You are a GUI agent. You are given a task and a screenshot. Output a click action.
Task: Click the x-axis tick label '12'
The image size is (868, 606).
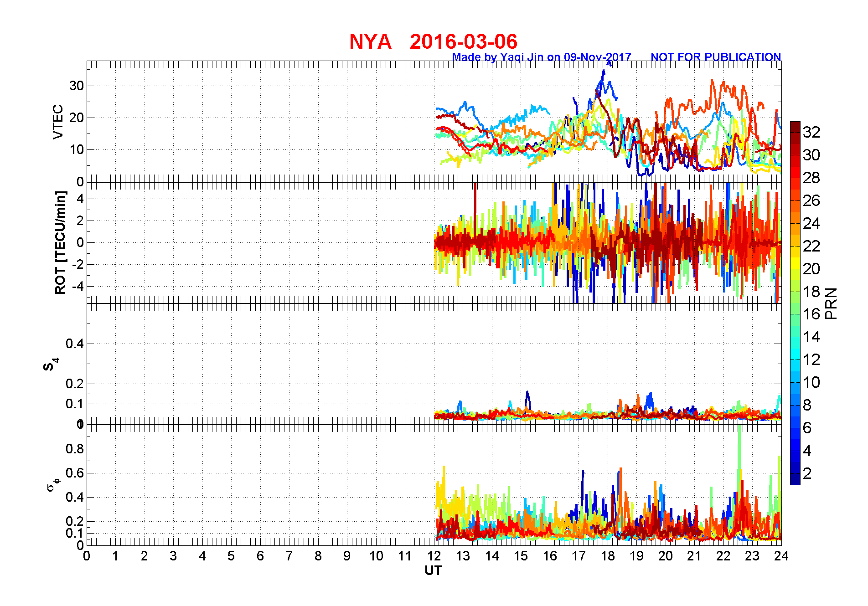434,556
